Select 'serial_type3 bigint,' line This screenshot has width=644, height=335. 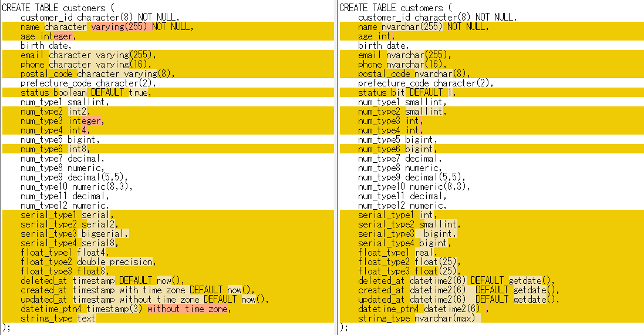pos(407,234)
